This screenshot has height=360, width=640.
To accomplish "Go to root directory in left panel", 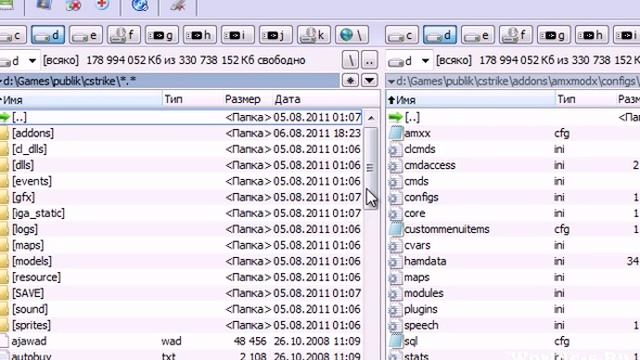I will point(350,61).
